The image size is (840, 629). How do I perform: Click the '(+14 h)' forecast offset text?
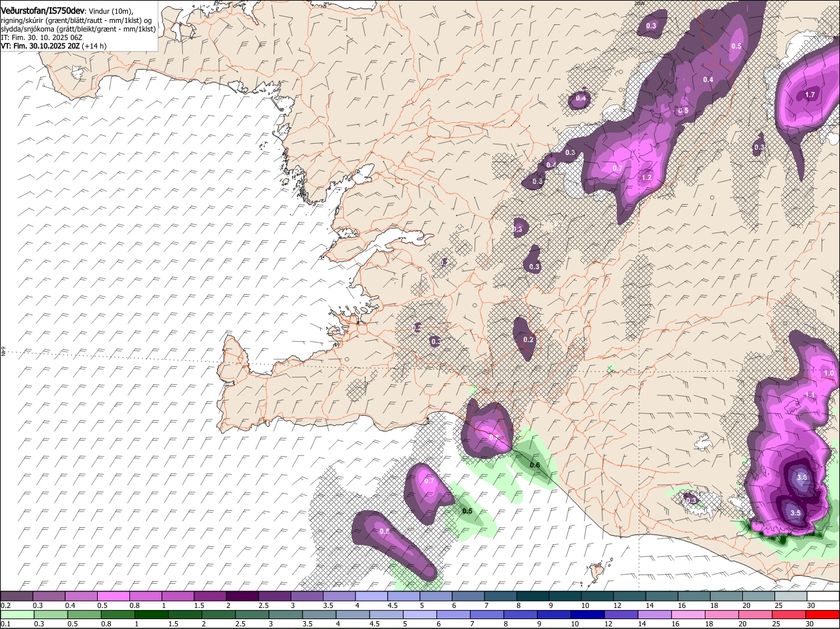[x=95, y=46]
